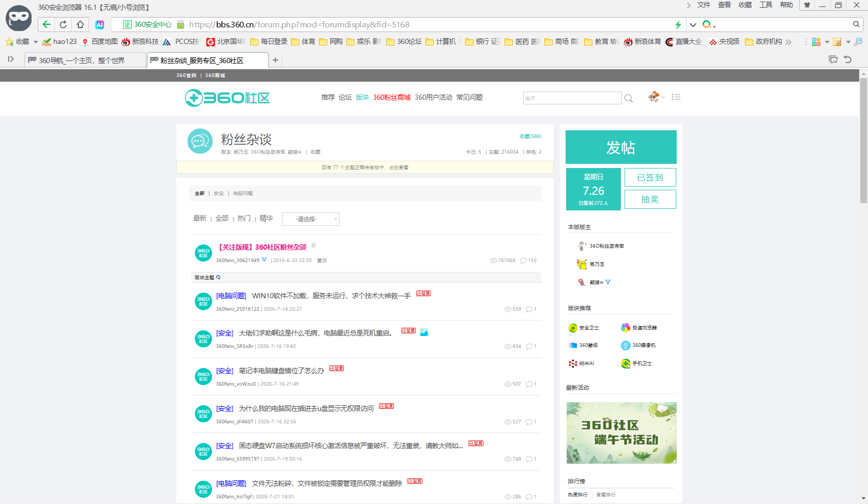Open the 查看 menu
Screen dimensions: 868x504
724,5
